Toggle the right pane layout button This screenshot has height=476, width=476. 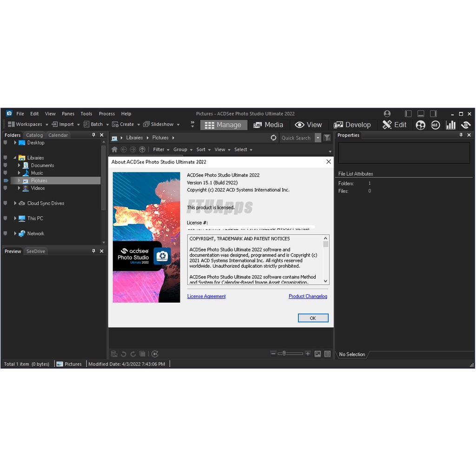(x=433, y=113)
